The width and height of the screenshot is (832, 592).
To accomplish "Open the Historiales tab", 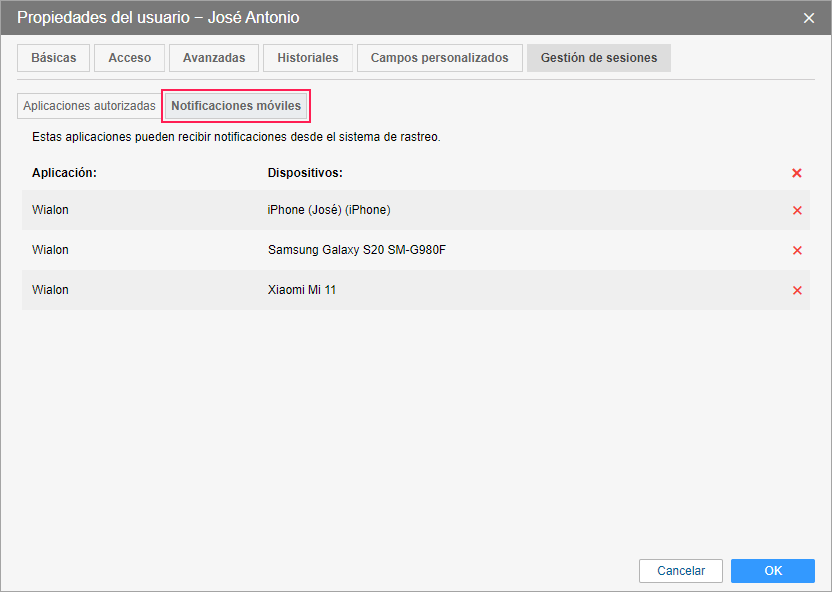I will 308,58.
